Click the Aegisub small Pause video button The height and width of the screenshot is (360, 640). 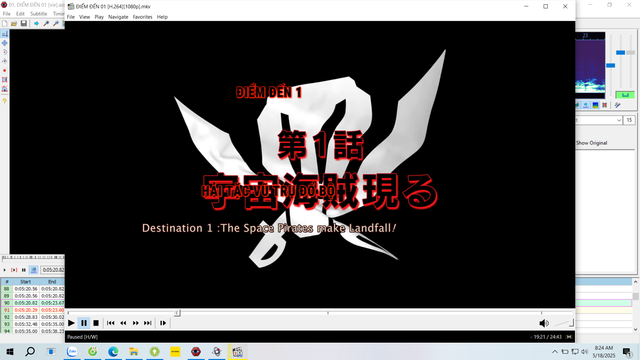click(24, 270)
